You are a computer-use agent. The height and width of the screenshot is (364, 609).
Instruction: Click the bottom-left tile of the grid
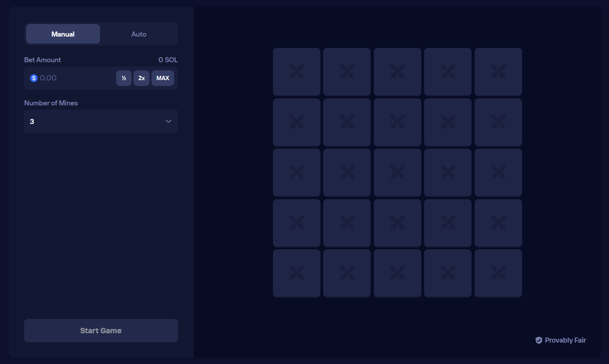pyautogui.click(x=296, y=273)
